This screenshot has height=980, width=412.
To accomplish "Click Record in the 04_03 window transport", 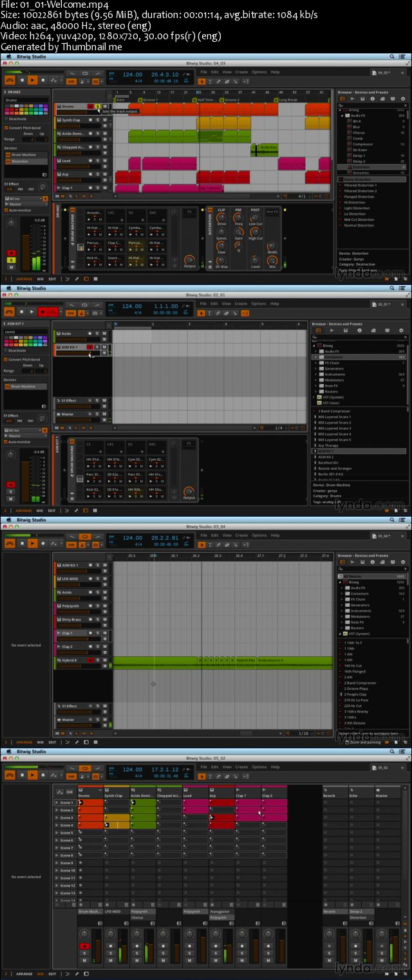I will [x=43, y=80].
